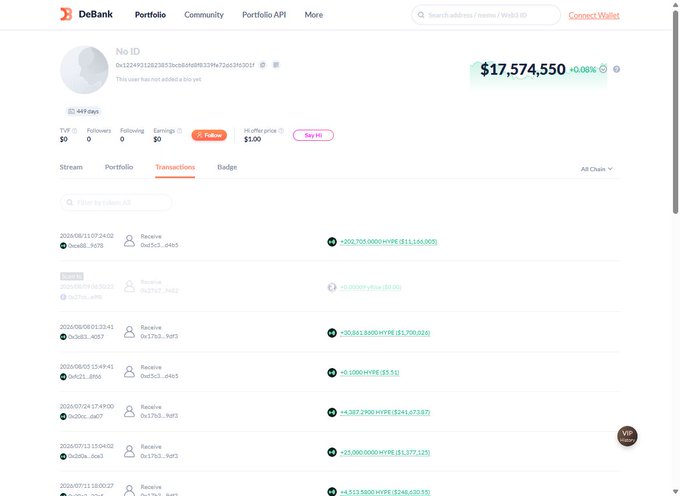Screen dimensions: 680x496
Task: Click the TVF info icon
Action: [x=75, y=131]
